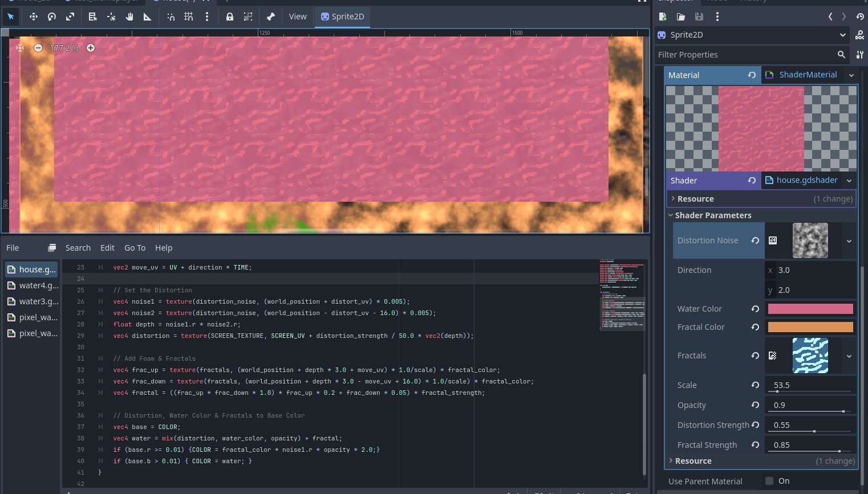Open the ShaderMaterial dropdown arrow

pos(851,75)
